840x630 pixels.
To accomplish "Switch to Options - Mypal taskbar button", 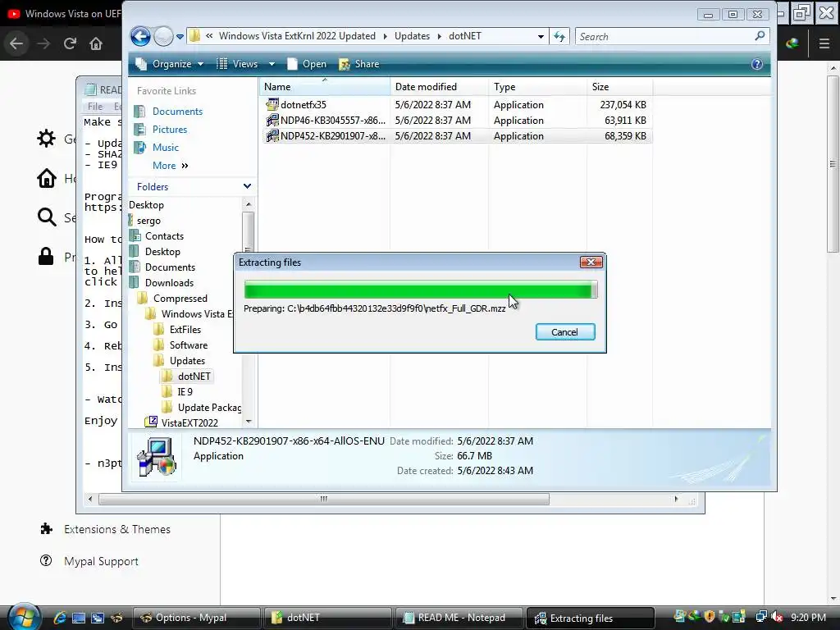I will (196, 618).
